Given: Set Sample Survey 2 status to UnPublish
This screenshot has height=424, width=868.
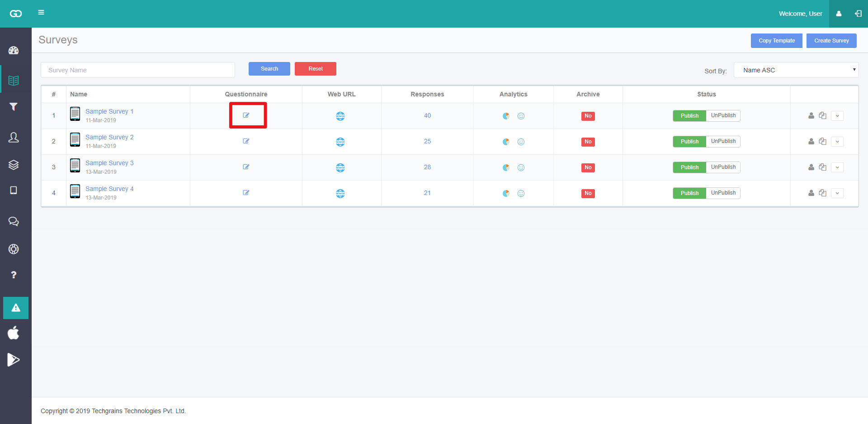Looking at the screenshot, I should (x=723, y=142).
